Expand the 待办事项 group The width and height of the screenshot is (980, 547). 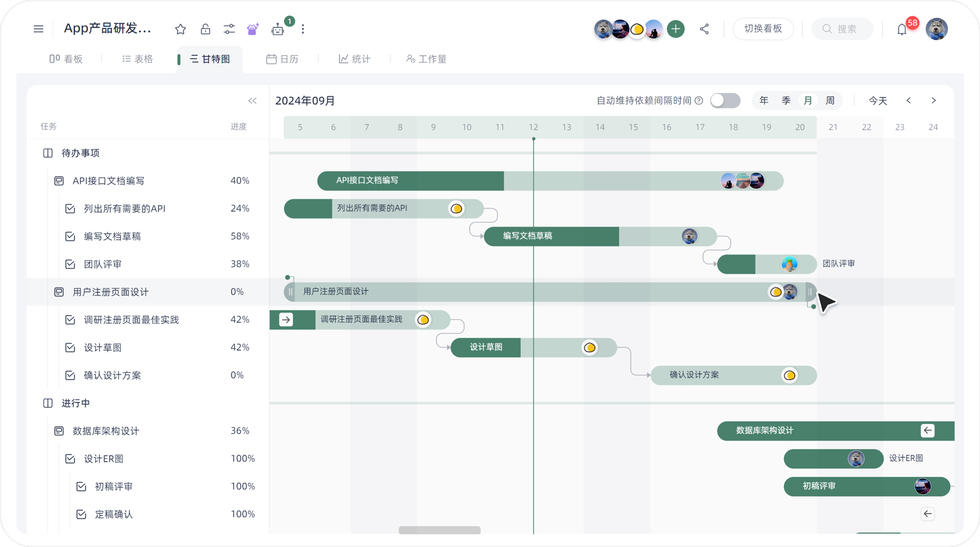[x=48, y=153]
